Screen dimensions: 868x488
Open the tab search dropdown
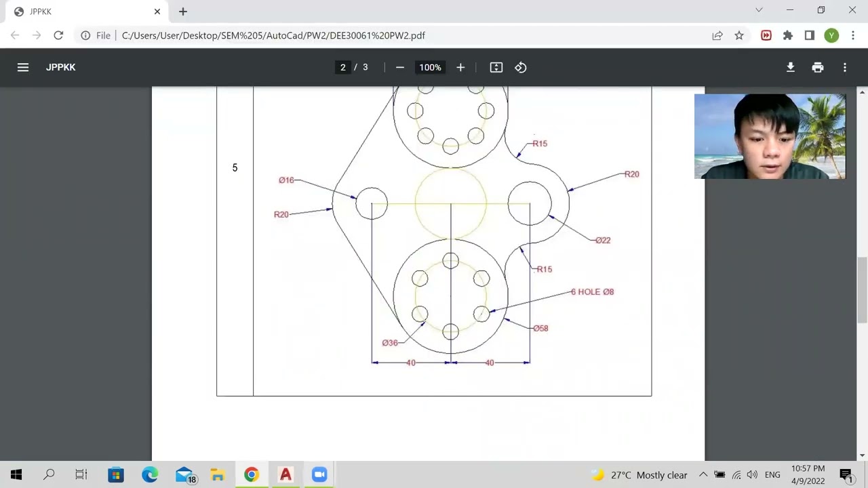click(x=759, y=10)
